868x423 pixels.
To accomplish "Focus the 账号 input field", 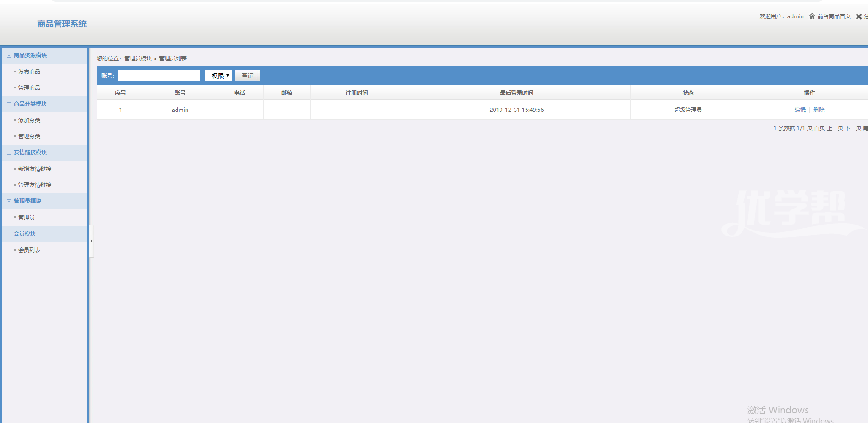I will pos(159,76).
